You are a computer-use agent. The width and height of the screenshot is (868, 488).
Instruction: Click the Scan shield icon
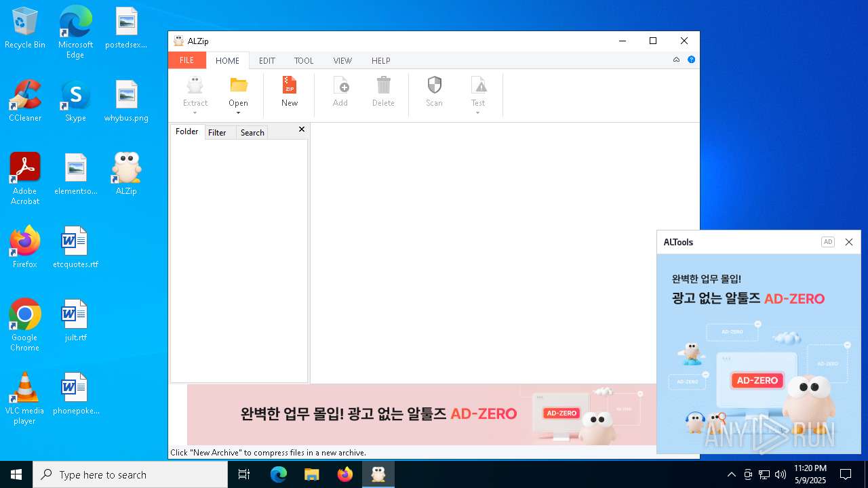click(435, 85)
